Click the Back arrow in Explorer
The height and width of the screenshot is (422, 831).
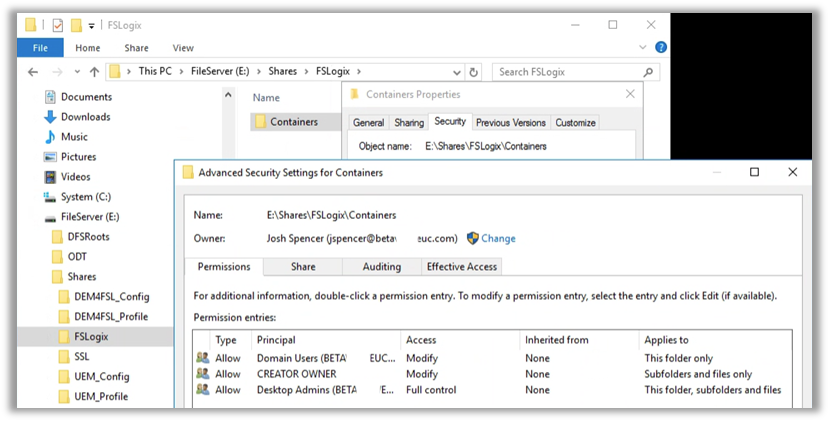point(33,72)
